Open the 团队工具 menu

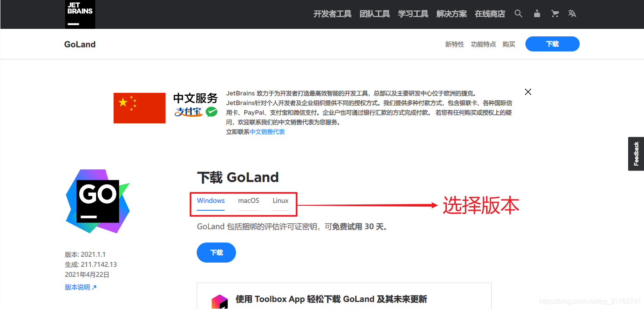point(375,14)
